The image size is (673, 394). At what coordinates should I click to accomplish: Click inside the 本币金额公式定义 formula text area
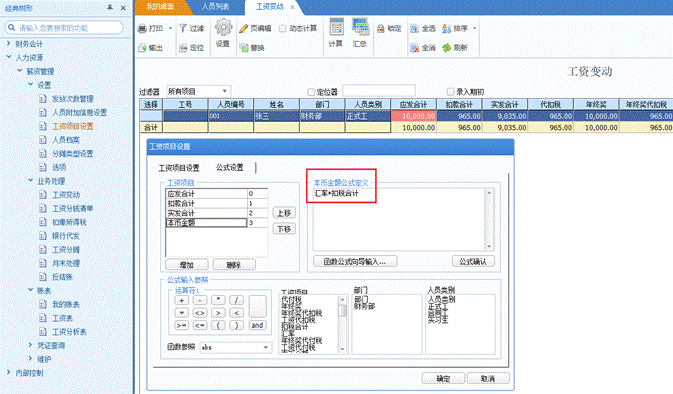tap(399, 219)
